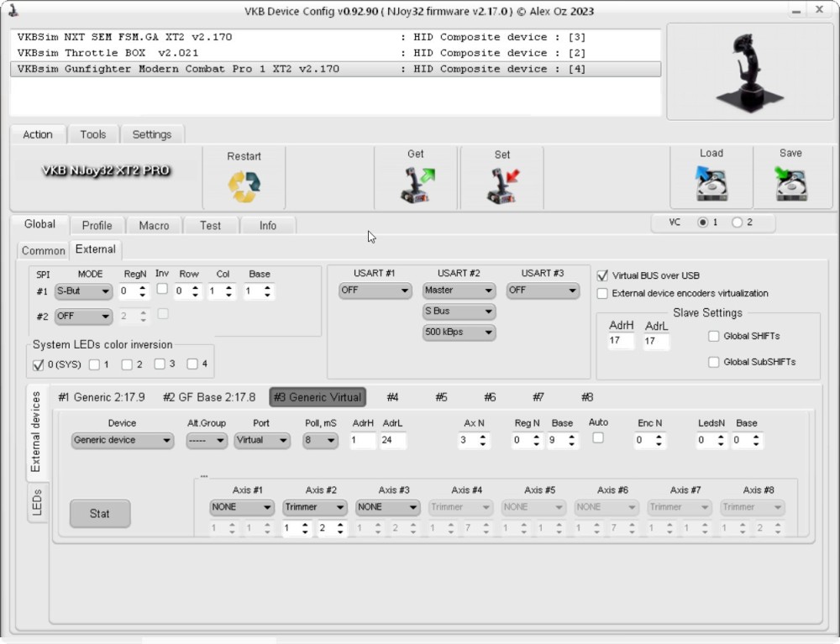Click the app icon in title bar
The image size is (840, 644).
click(x=13, y=10)
